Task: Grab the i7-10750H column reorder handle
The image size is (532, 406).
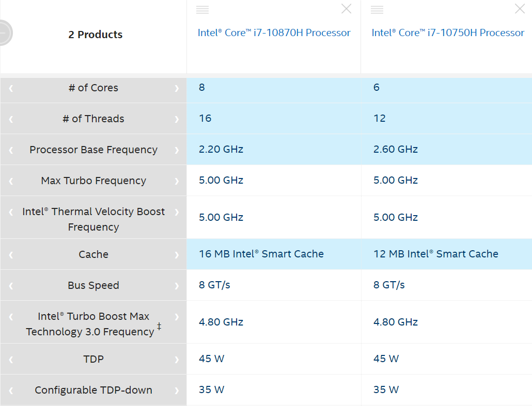Action: pos(377,9)
